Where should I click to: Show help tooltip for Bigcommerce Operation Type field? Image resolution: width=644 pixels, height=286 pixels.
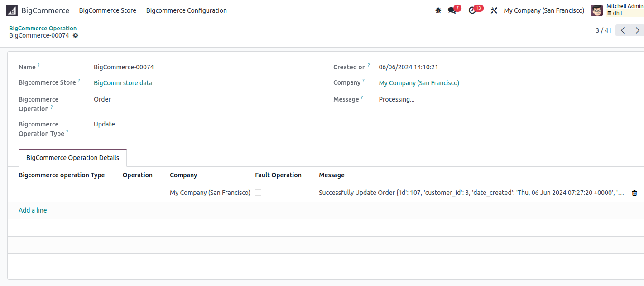(67, 132)
